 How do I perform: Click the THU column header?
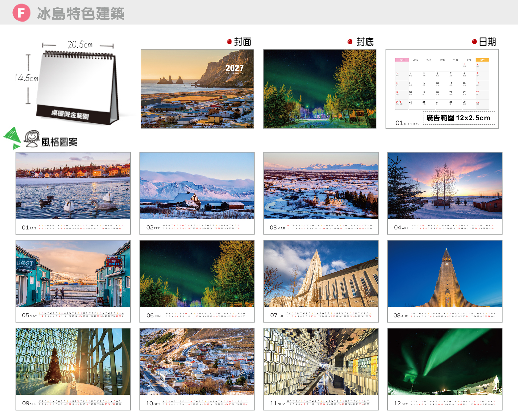(x=455, y=60)
